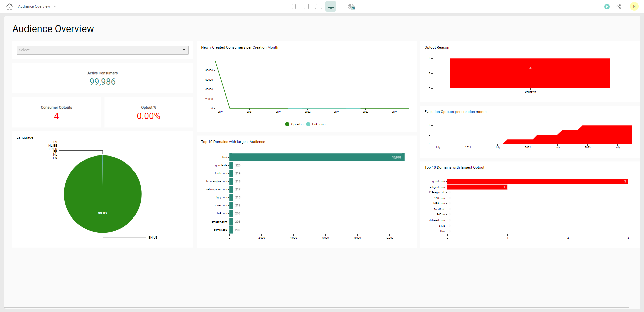Click the red Unknown optout reason bar
Viewport: 644px width, 312px height.
(x=530, y=73)
